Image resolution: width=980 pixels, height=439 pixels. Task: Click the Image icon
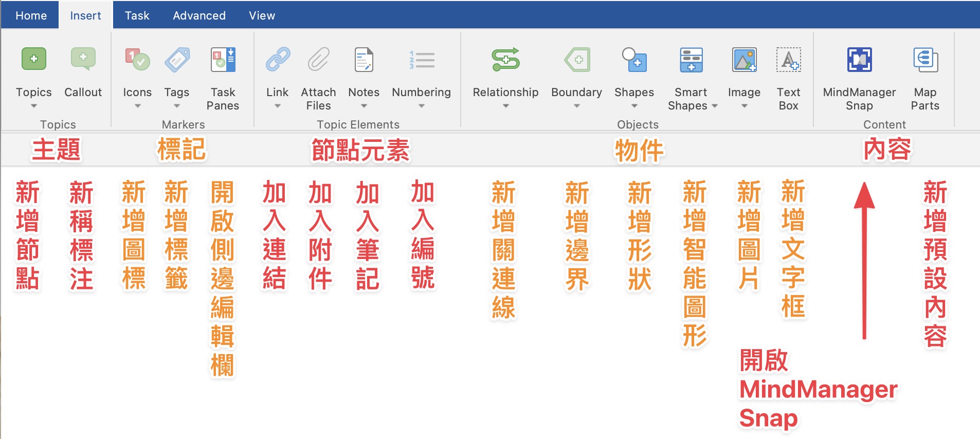pos(744,60)
